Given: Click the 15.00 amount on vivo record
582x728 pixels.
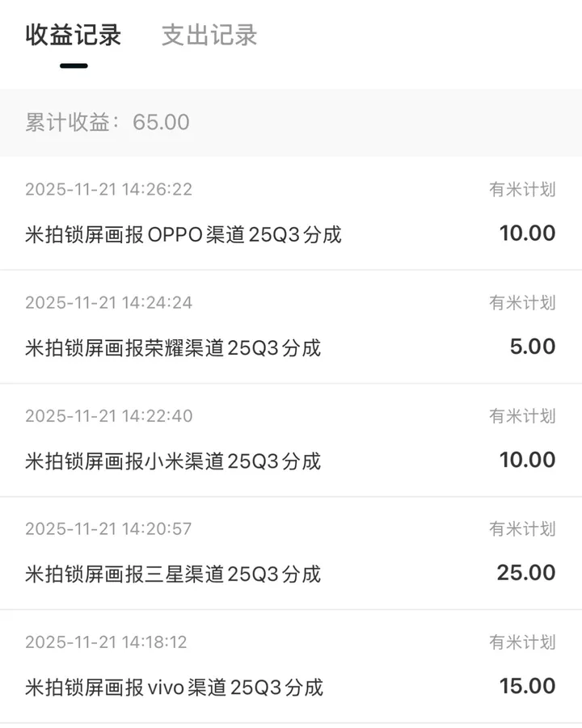Looking at the screenshot, I should 527,686.
